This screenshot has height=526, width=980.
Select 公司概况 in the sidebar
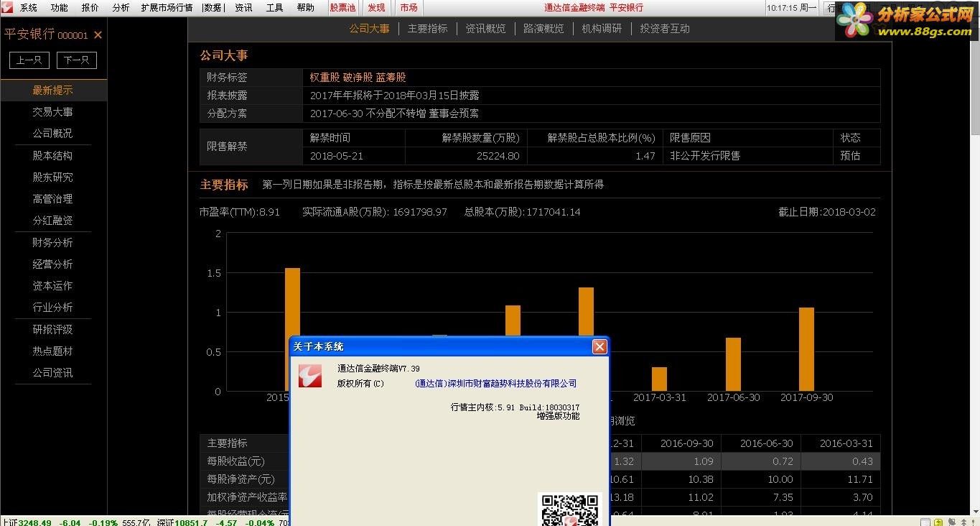point(52,134)
